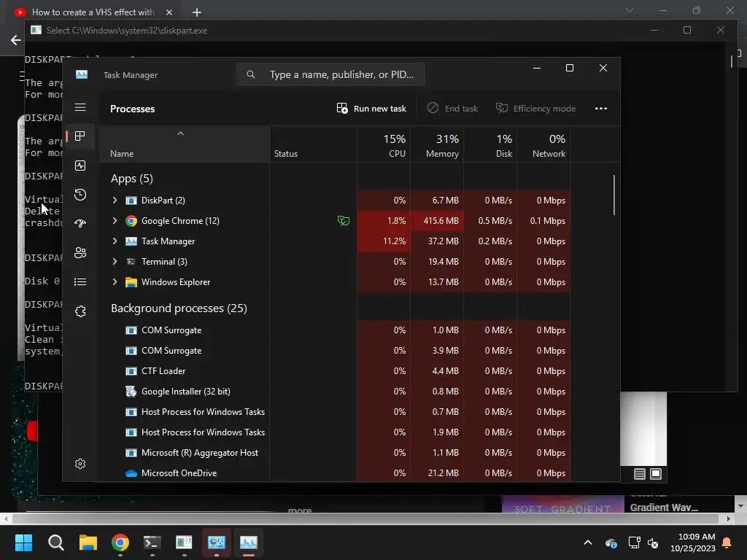Click the Apps (5) group heading

click(132, 179)
